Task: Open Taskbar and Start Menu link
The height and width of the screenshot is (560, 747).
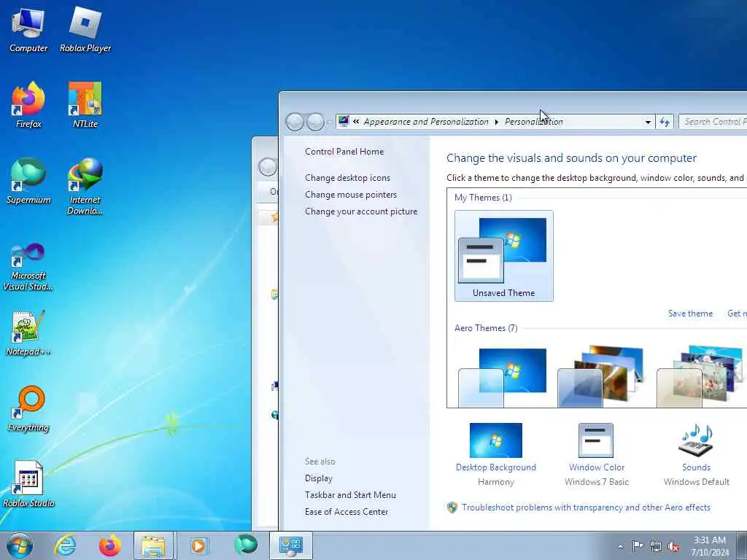Action: (350, 495)
